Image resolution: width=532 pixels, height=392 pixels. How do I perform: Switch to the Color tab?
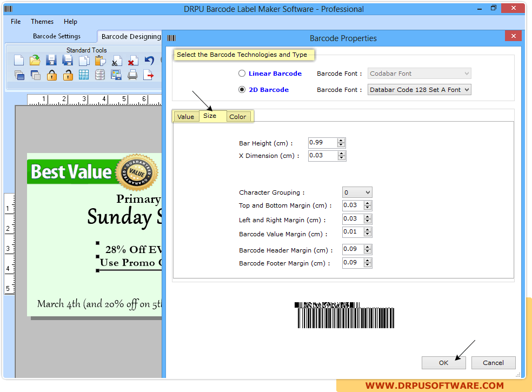237,116
